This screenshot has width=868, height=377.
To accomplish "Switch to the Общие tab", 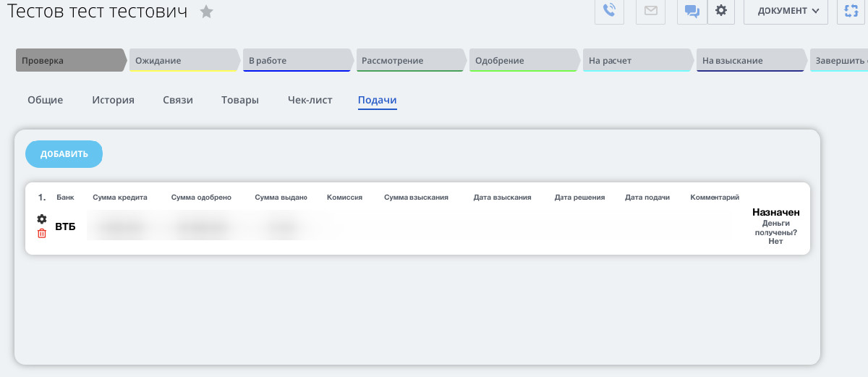I will [45, 100].
